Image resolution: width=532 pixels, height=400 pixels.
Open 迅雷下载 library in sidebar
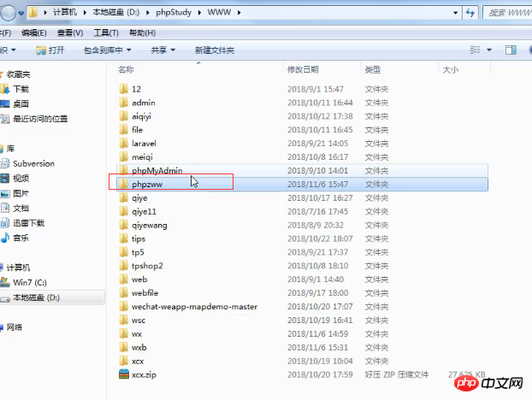click(29, 223)
